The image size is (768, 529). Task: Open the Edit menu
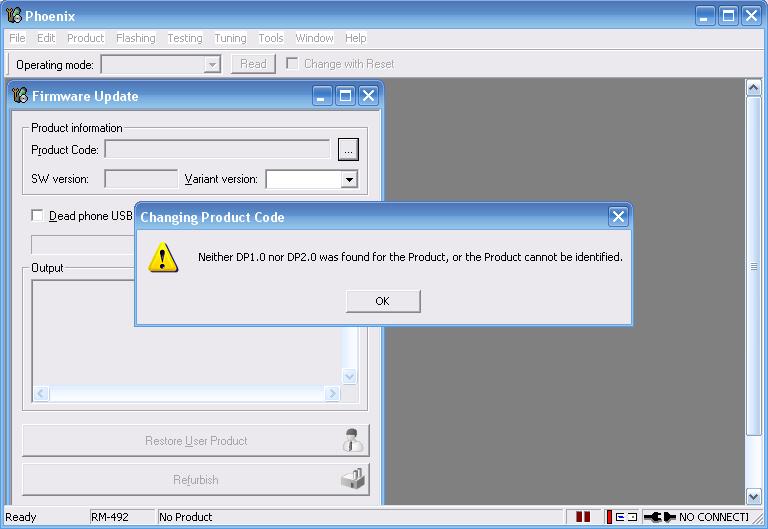click(46, 38)
